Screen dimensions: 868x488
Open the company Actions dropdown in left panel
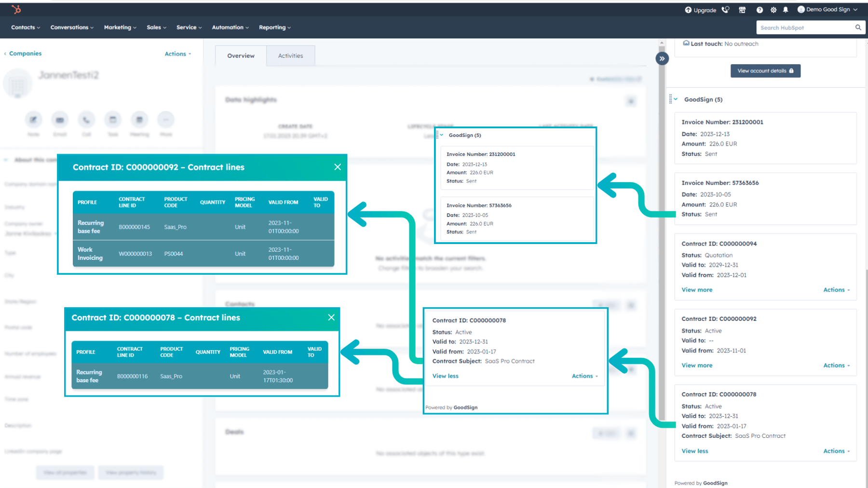[x=177, y=54]
